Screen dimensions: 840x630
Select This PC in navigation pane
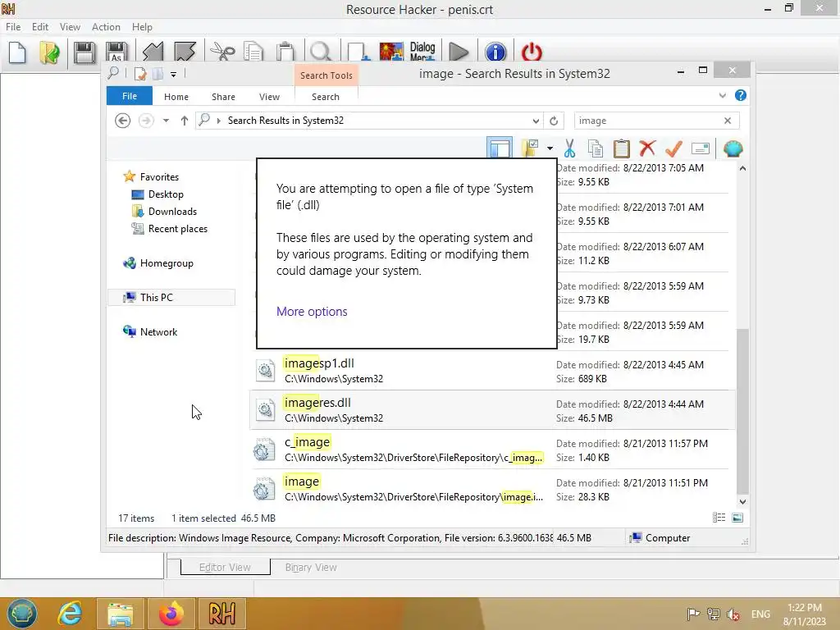pos(171,297)
